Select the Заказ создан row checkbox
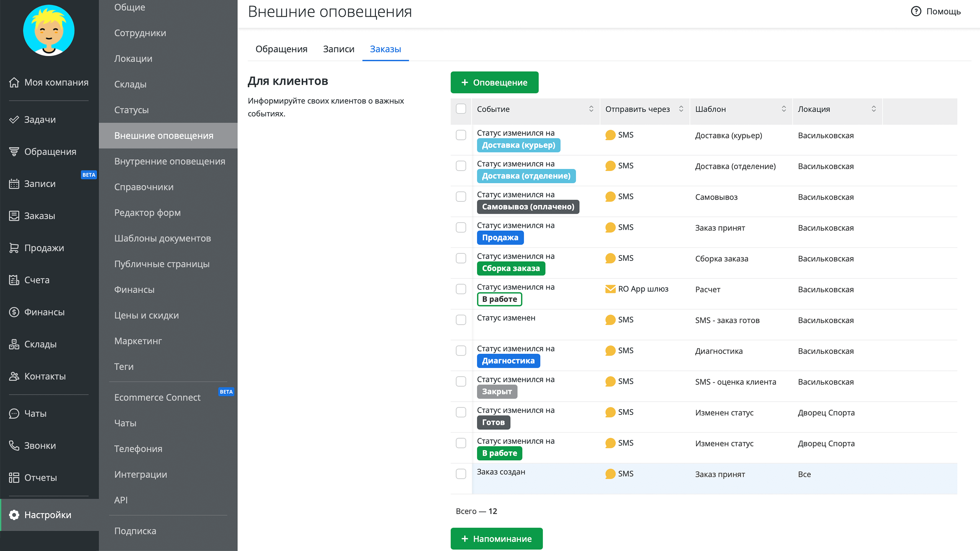Viewport: 980px width, 551px height. coord(461,474)
